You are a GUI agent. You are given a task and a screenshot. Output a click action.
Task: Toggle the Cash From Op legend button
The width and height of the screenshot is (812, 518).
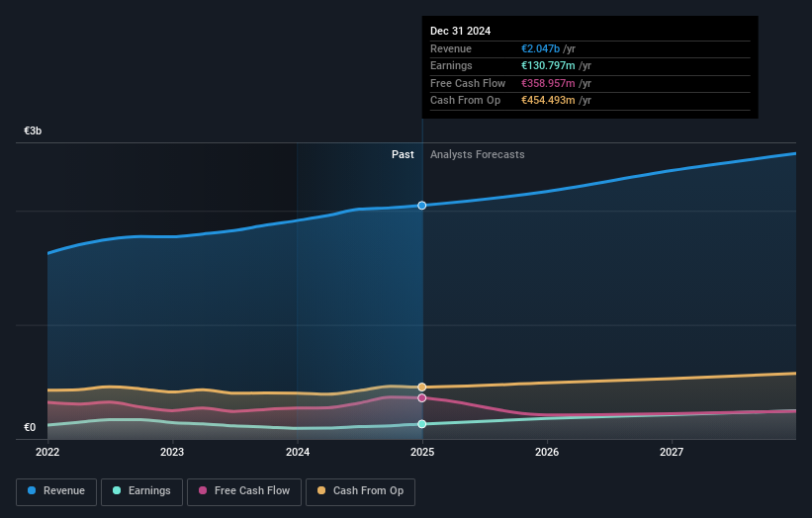(x=360, y=491)
